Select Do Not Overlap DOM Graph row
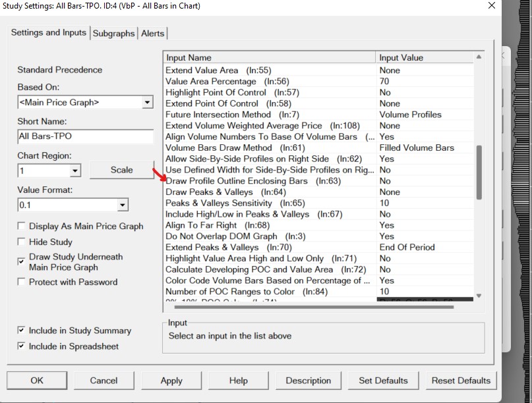This screenshot has height=403, width=532. click(x=319, y=236)
